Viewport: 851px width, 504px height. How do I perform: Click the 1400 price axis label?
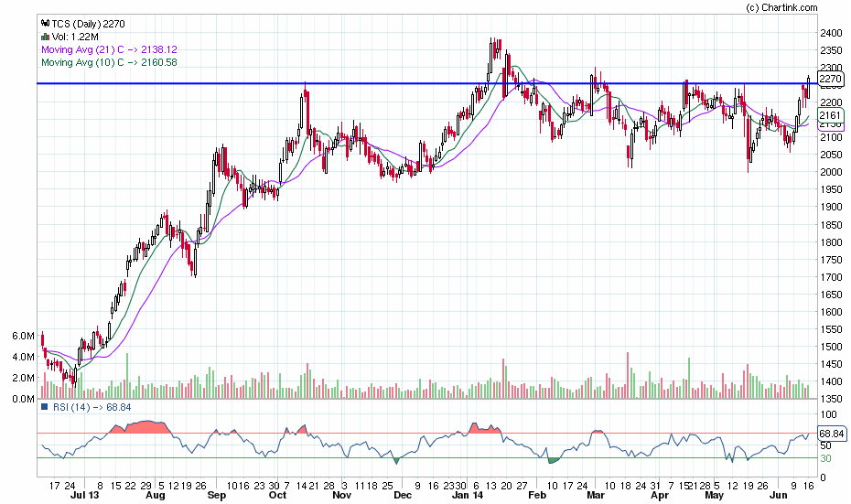(x=832, y=381)
